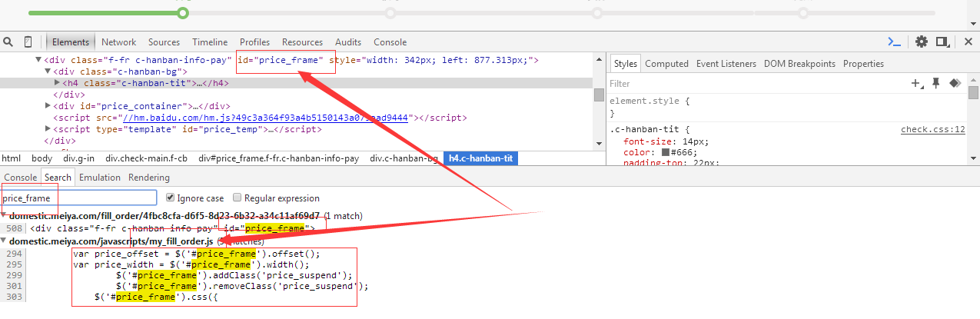980x319 pixels.
Task: Toggle element state pin icon
Action: [x=935, y=83]
